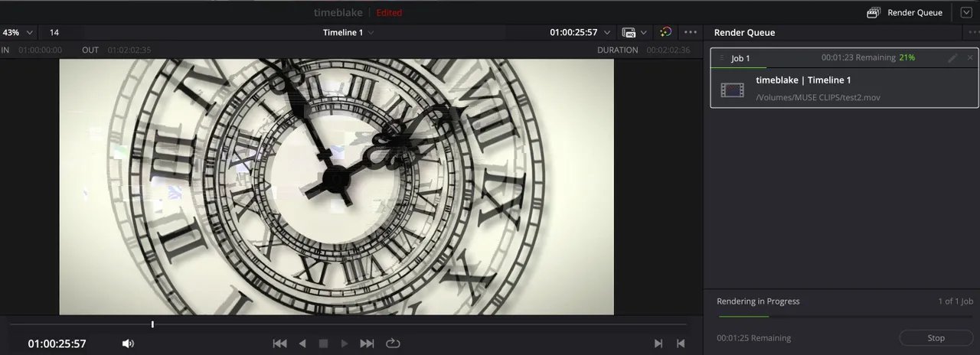Select the Job 1 header
This screenshot has height=355, width=980.
pos(844,58)
